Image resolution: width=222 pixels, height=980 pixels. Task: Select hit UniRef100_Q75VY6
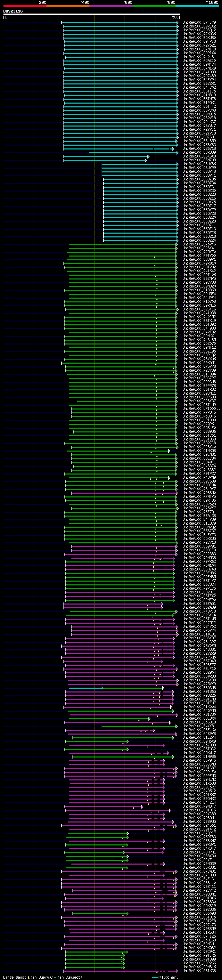[199, 244]
